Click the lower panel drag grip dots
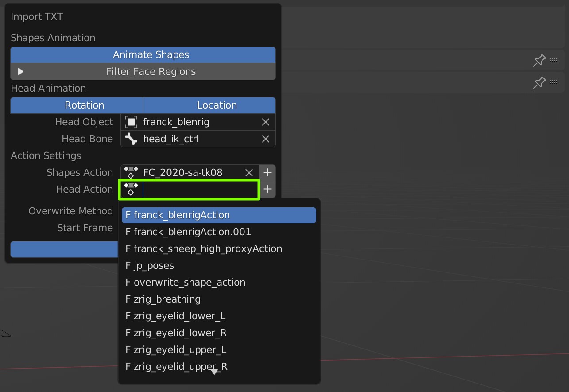Viewport: 569px width, 392px height. [554, 82]
